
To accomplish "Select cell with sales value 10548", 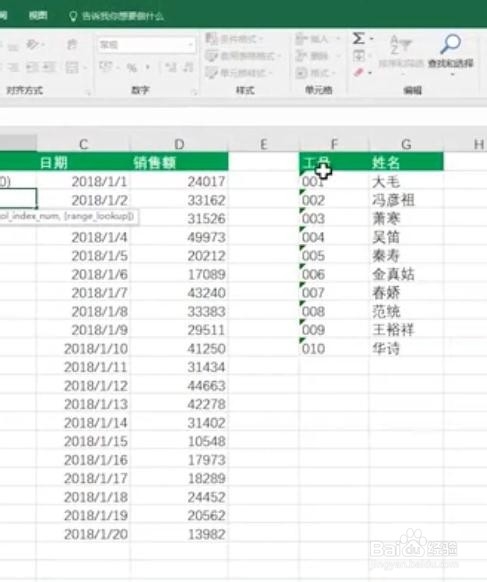I will pos(179,441).
